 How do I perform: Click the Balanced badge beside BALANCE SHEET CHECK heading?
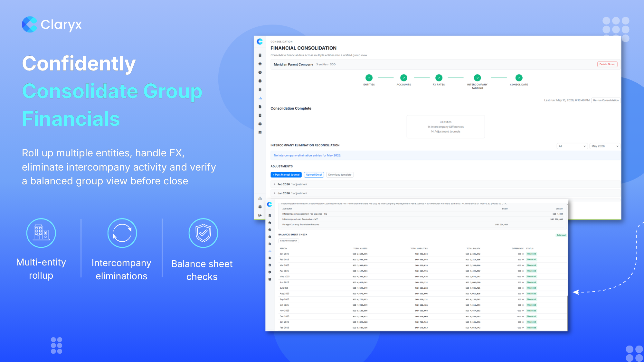click(561, 235)
